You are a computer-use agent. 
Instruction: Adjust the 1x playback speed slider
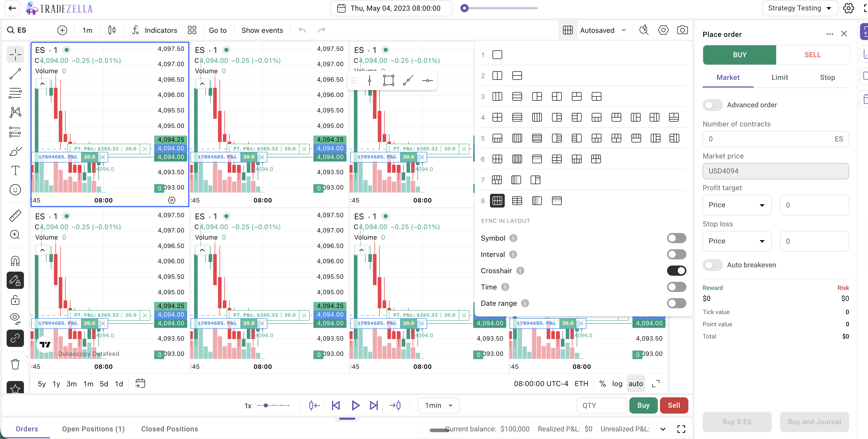click(266, 406)
